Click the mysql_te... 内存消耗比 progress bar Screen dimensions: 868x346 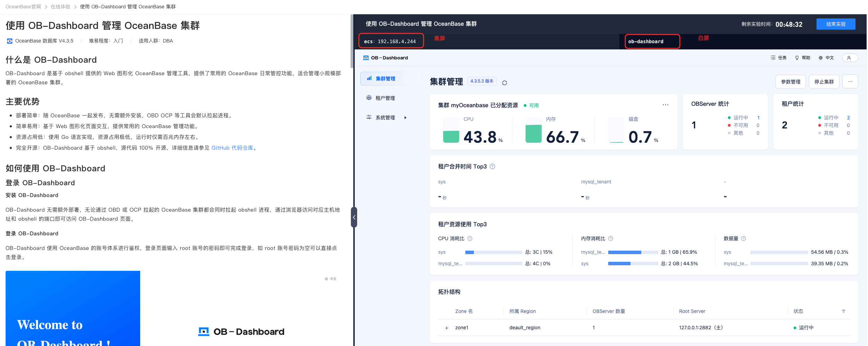[633, 252]
